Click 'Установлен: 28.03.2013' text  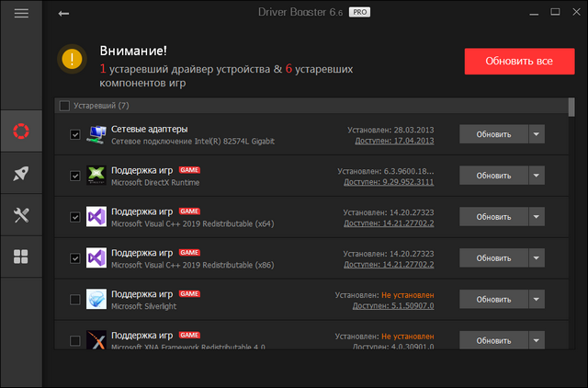click(390, 131)
